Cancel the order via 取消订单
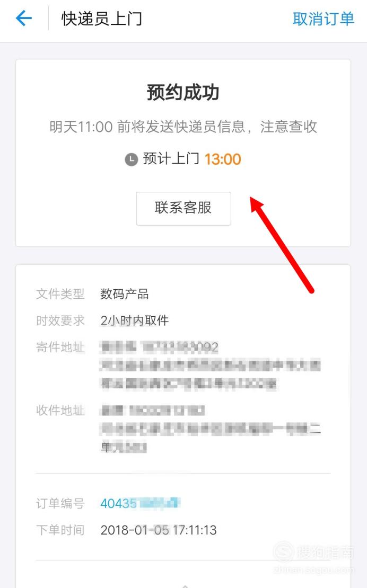The image size is (367, 588). tap(323, 19)
